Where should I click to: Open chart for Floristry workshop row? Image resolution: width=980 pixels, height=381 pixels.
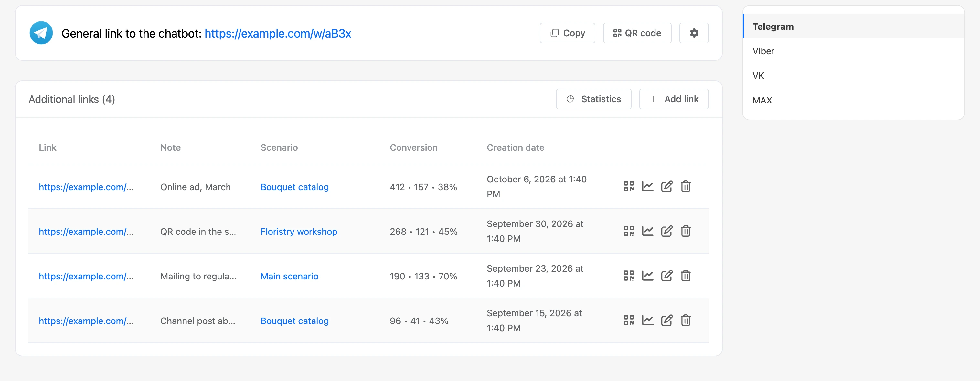(x=647, y=231)
